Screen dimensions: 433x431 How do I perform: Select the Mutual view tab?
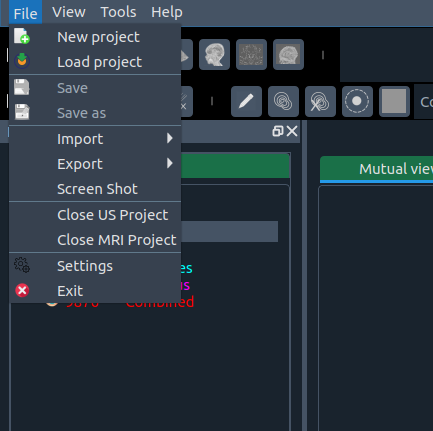click(377, 169)
